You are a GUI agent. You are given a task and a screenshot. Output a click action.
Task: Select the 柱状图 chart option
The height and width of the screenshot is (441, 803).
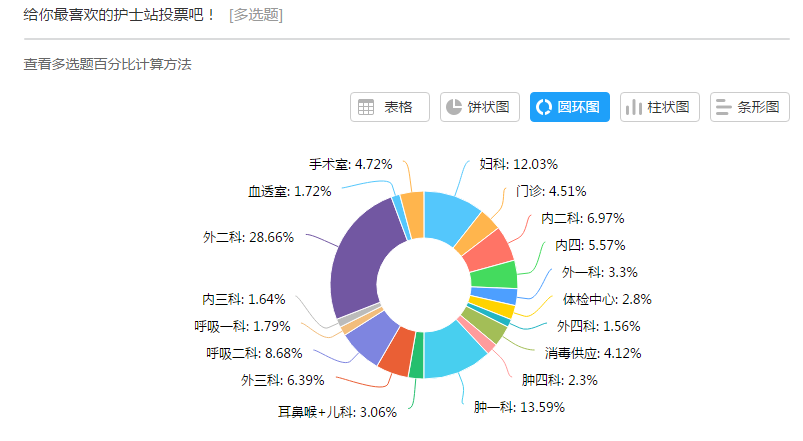tap(660, 107)
